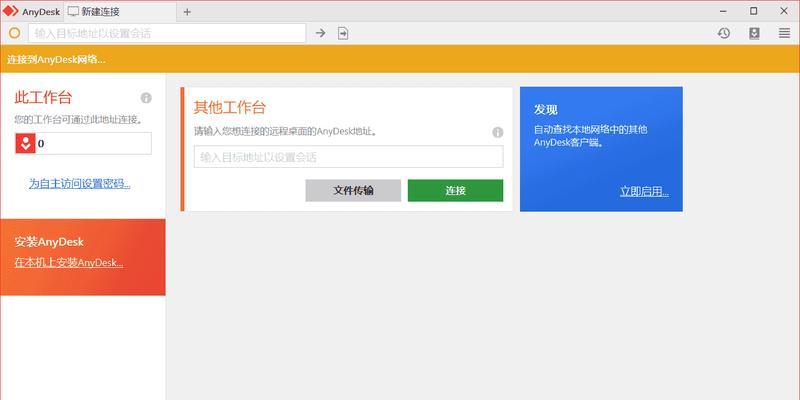The height and width of the screenshot is (400, 800).
Task: Close the AnyDesk window
Action: coord(784,11)
